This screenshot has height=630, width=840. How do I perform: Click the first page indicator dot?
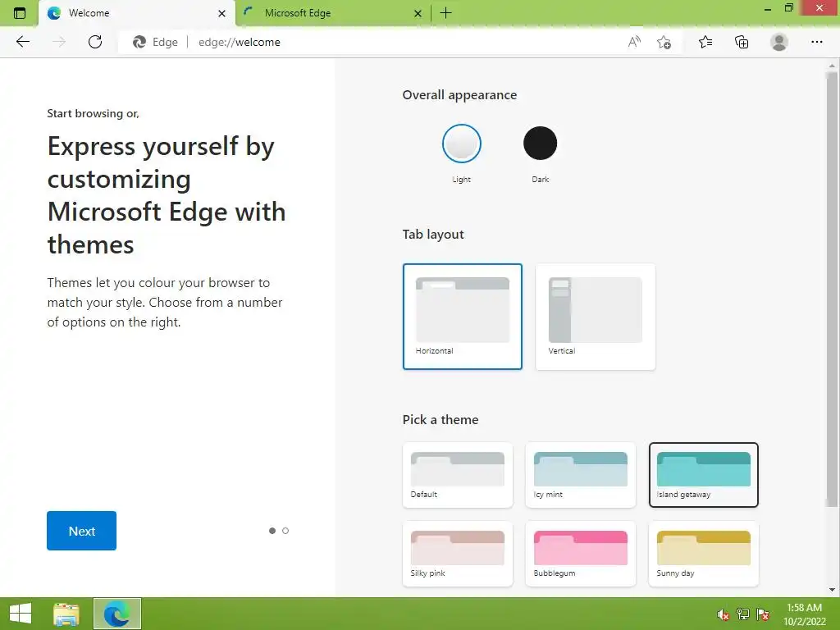[x=272, y=531]
